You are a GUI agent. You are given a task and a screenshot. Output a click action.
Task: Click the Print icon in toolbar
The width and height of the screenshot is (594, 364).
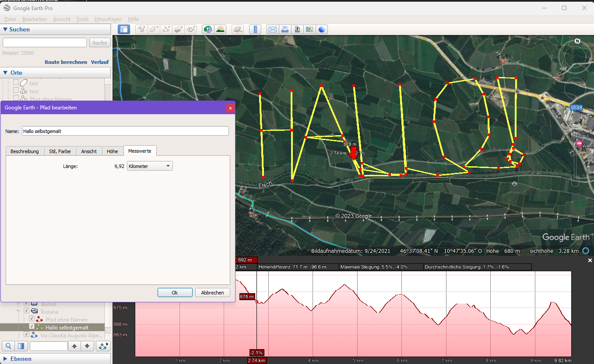(285, 29)
